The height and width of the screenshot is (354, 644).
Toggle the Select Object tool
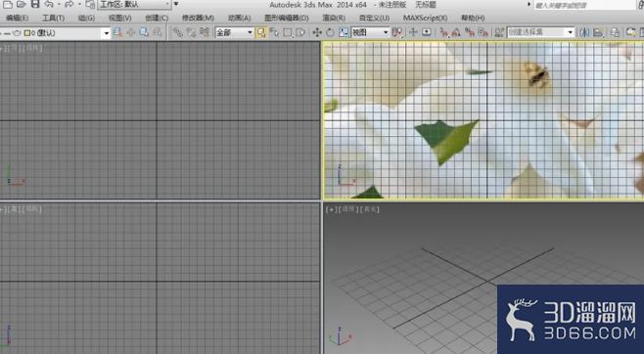261,32
